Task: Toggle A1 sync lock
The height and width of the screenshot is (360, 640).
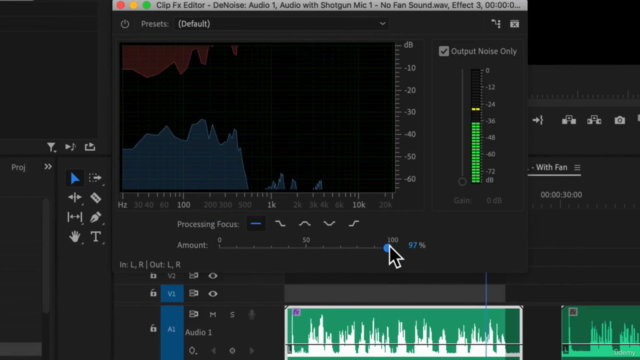Action: (x=193, y=314)
